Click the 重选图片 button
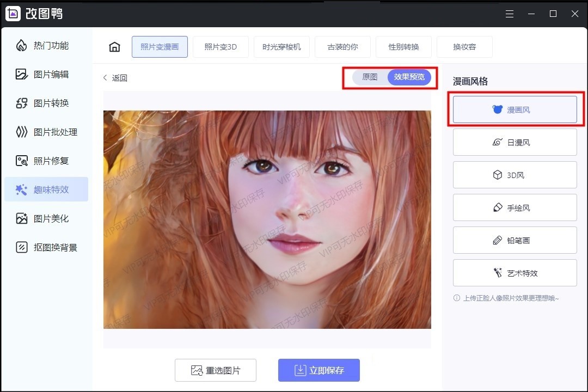Image resolution: width=588 pixels, height=392 pixels. point(216,370)
